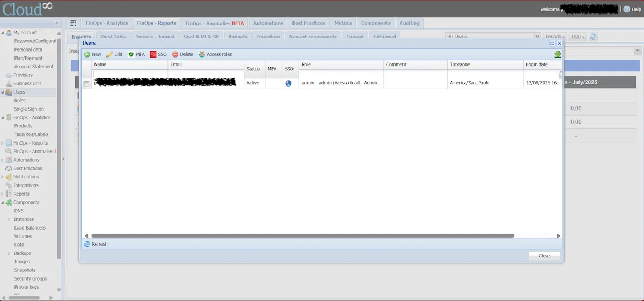Click the Refresh icon at dialog bottom
644x301 pixels.
(x=87, y=244)
